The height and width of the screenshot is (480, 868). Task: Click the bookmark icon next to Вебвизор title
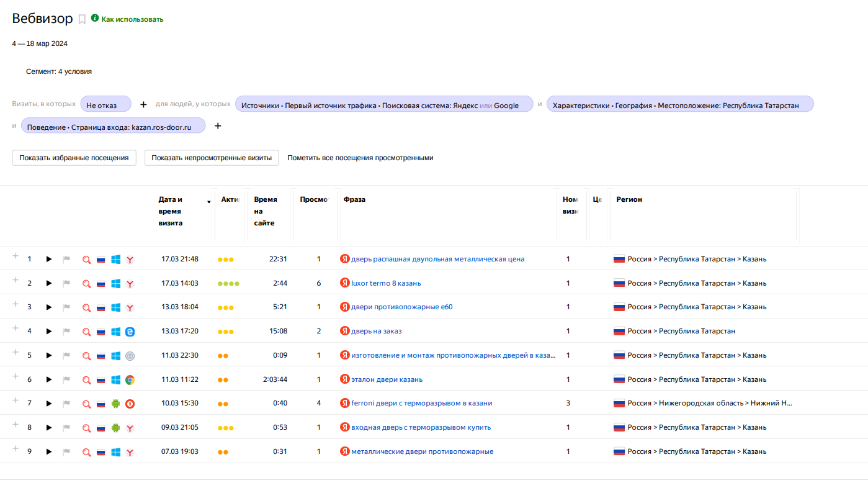82,19
